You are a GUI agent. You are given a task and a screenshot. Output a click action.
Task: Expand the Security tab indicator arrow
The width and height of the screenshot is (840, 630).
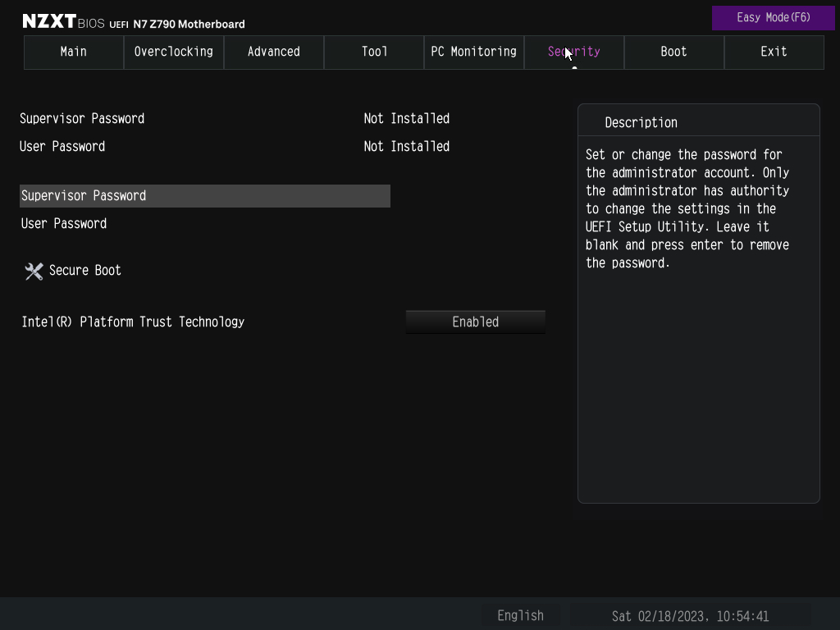(574, 70)
